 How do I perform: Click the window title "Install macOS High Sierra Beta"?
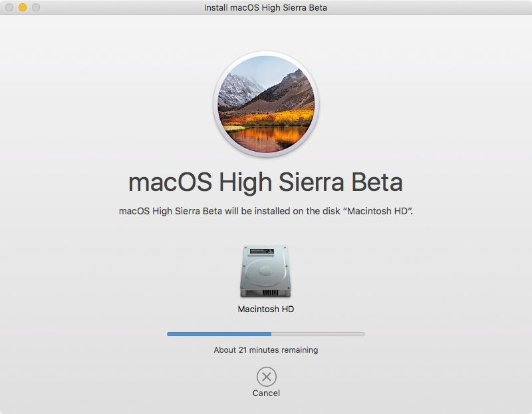tap(265, 7)
